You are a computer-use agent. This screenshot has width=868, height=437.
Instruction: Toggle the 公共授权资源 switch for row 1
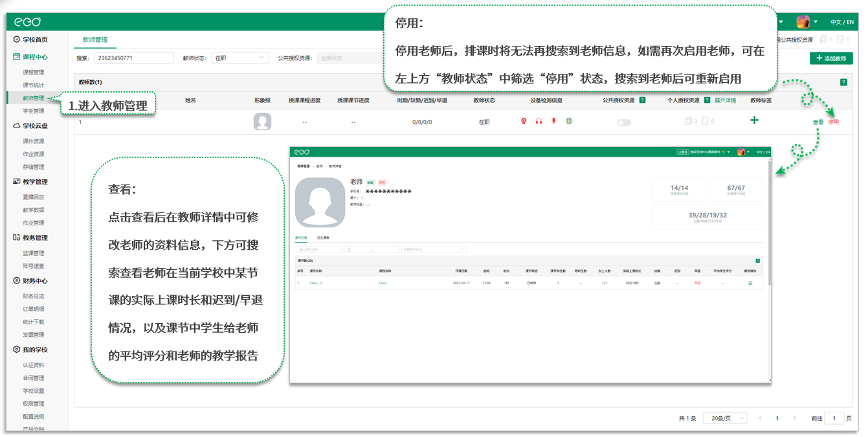624,122
